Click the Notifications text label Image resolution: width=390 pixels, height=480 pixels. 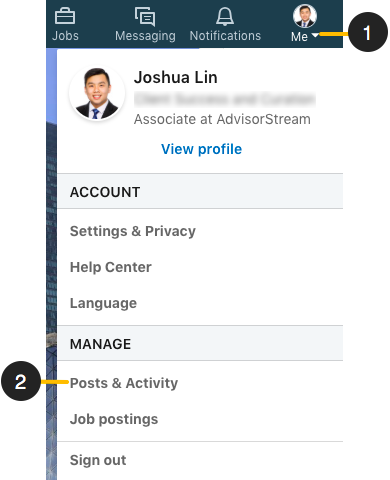coord(225,36)
